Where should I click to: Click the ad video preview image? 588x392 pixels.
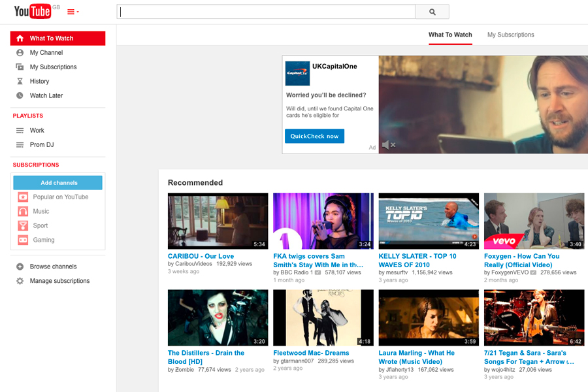point(483,105)
